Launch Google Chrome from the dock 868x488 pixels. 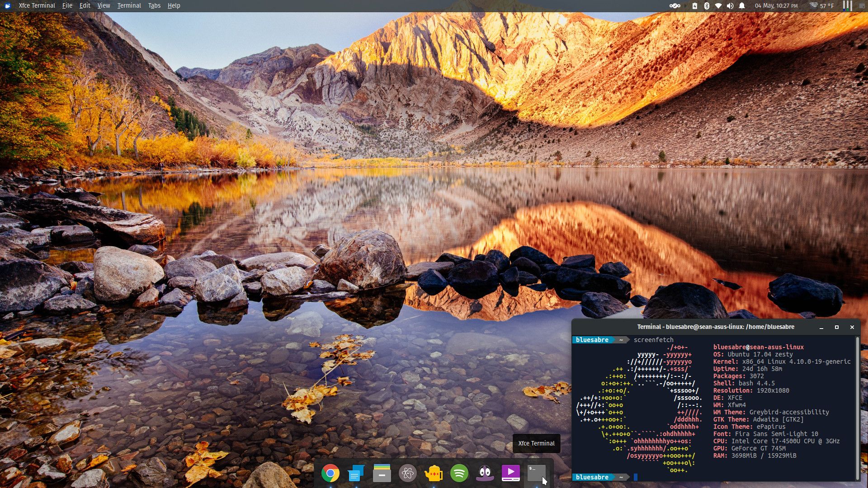coord(330,473)
